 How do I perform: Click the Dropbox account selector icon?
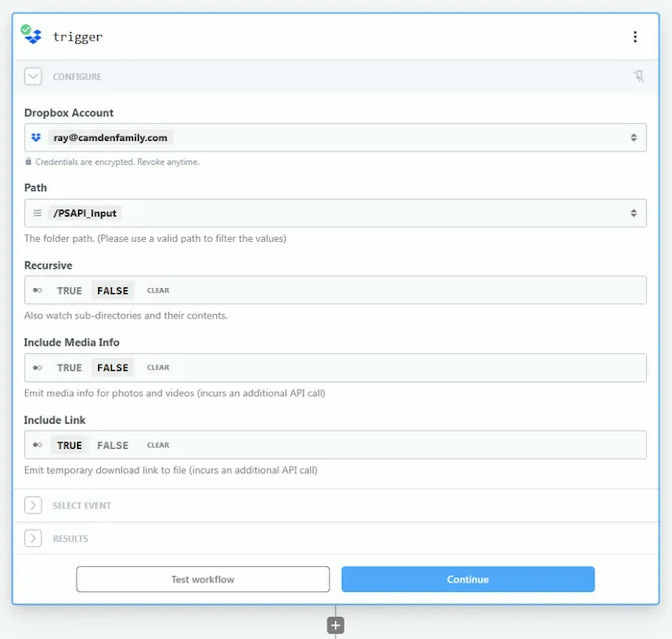(37, 137)
